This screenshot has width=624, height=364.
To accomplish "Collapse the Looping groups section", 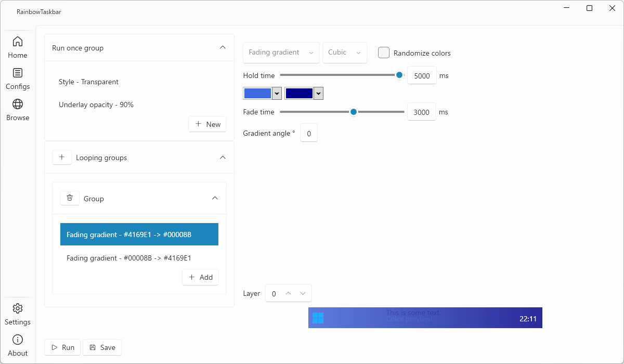I will tap(223, 157).
